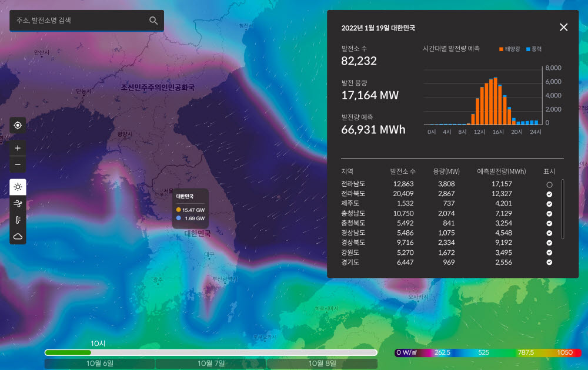Toggle display checkbox for 제주도 row
The image size is (588, 370).
click(549, 204)
